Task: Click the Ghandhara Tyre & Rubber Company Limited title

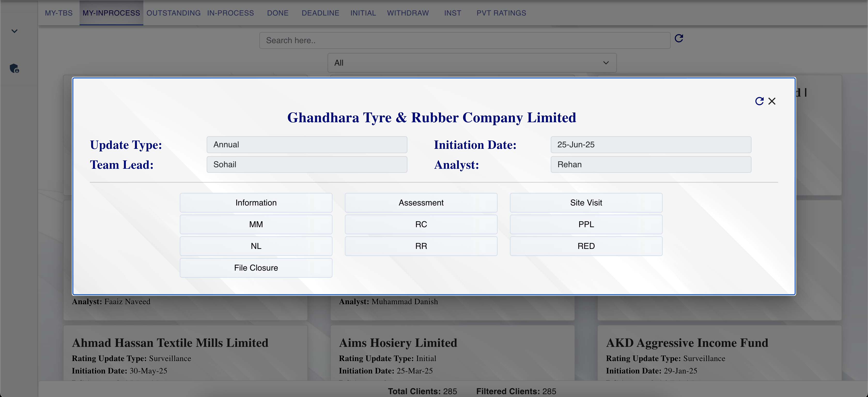Action: 432,118
